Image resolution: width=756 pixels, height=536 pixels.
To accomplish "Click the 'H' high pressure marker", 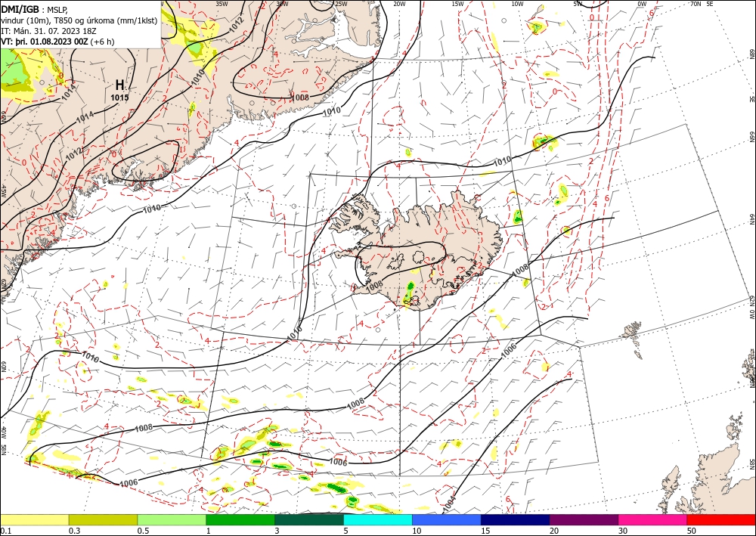I will click(x=119, y=85).
